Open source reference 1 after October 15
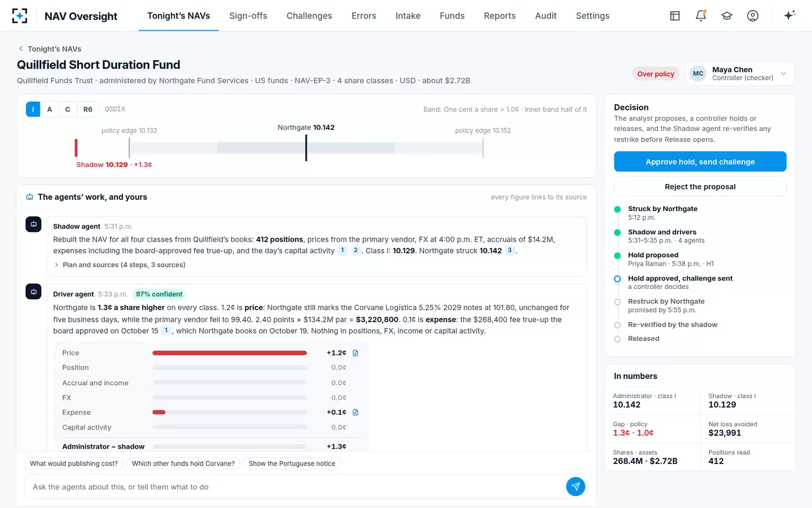The width and height of the screenshot is (812, 508). tap(166, 330)
